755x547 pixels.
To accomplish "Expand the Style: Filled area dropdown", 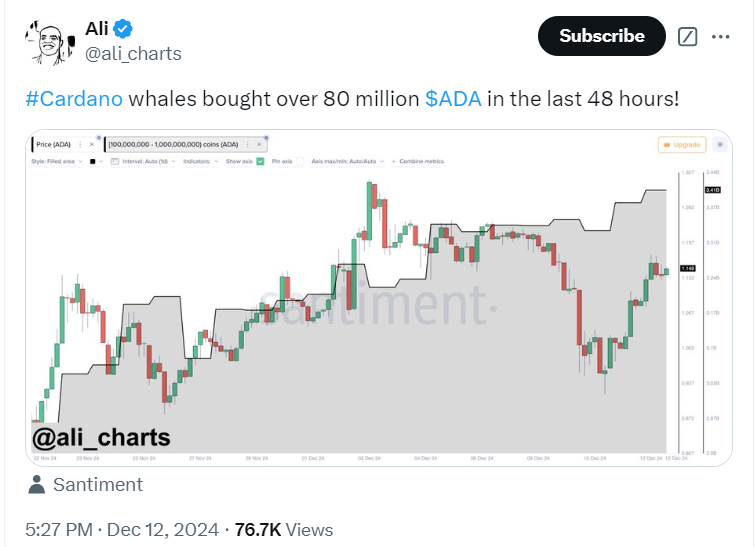I will click(x=57, y=161).
